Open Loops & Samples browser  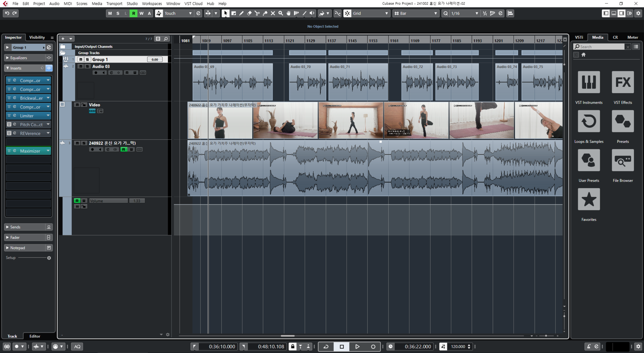(589, 121)
